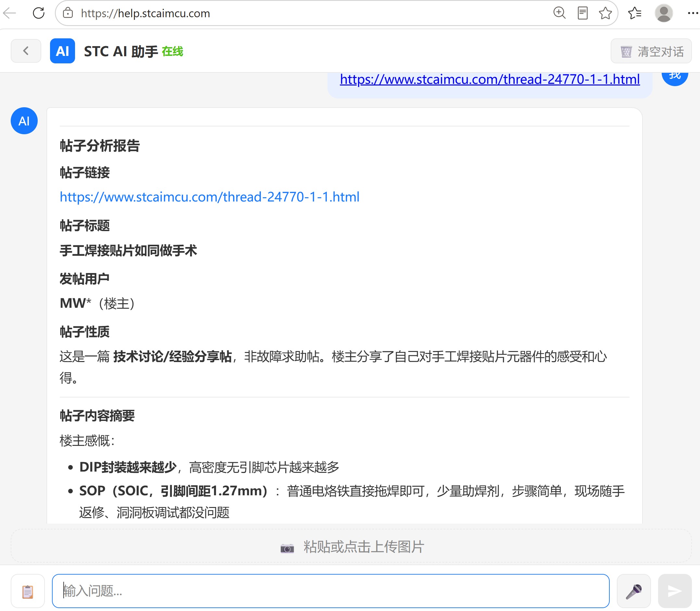700x611 pixels.
Task: Click the 发帖用户 heading
Action: click(x=84, y=279)
